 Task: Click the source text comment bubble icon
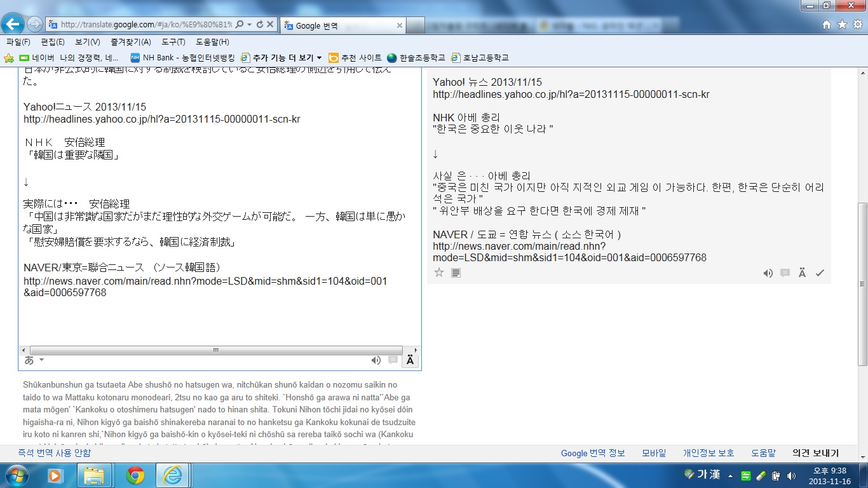tap(393, 360)
